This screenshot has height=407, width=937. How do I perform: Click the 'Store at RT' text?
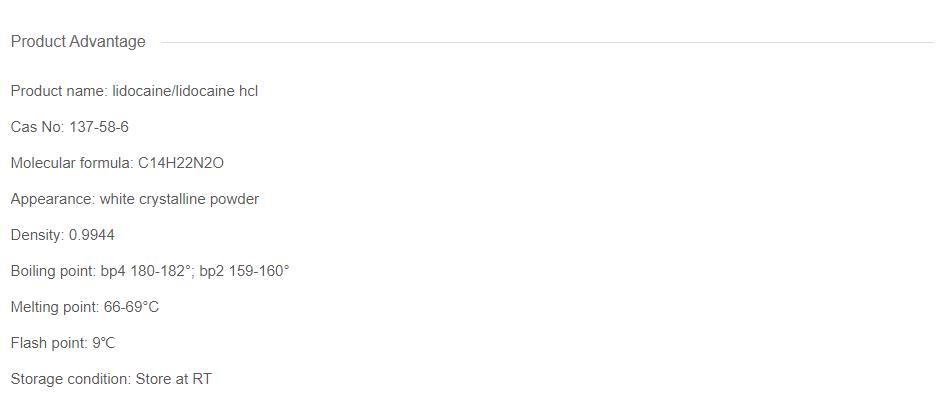(174, 379)
